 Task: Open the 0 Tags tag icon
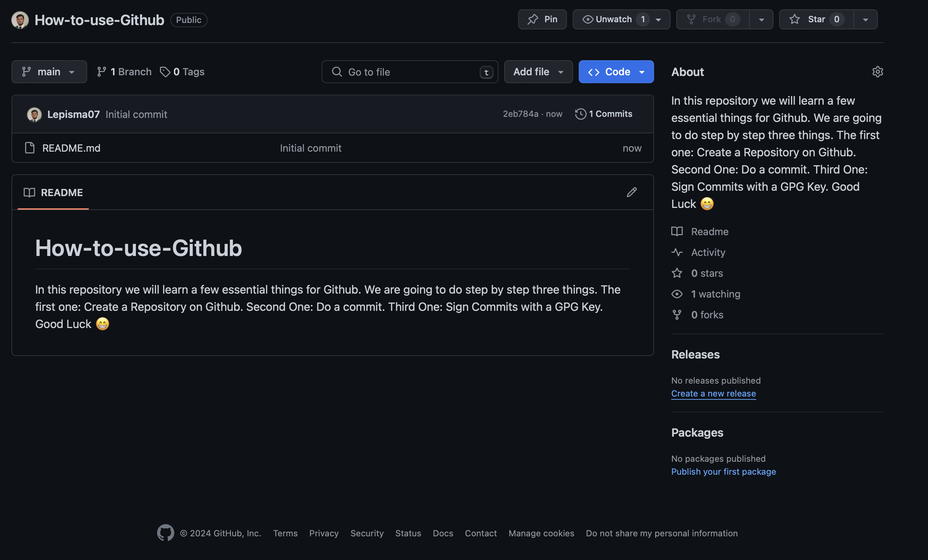click(165, 72)
